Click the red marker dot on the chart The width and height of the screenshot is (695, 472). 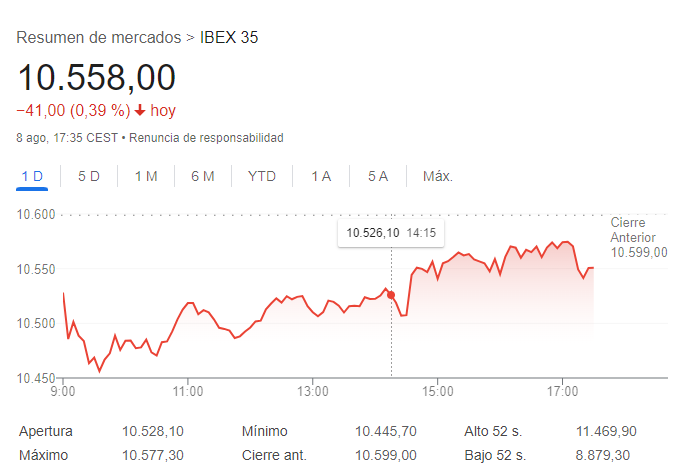(391, 295)
